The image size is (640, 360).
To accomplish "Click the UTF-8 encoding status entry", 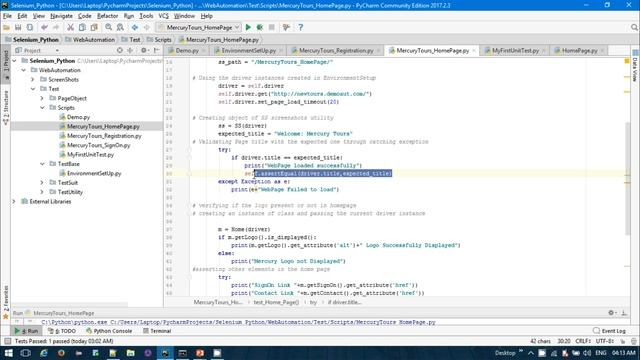I will (604, 341).
